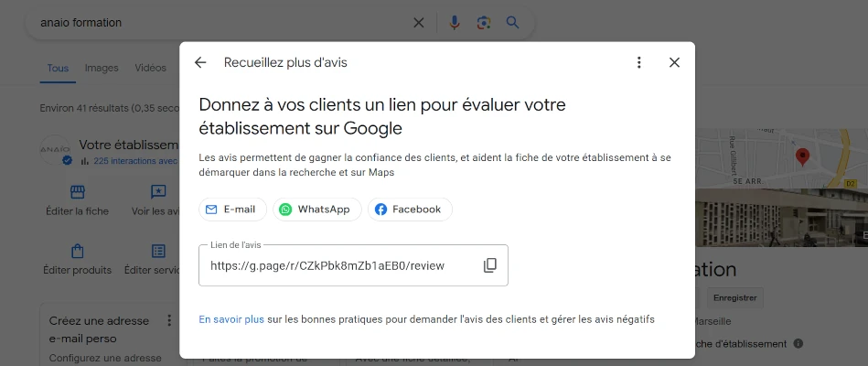This screenshot has height=366, width=868.
Task: Open the building street view photo
Action: click(x=780, y=217)
